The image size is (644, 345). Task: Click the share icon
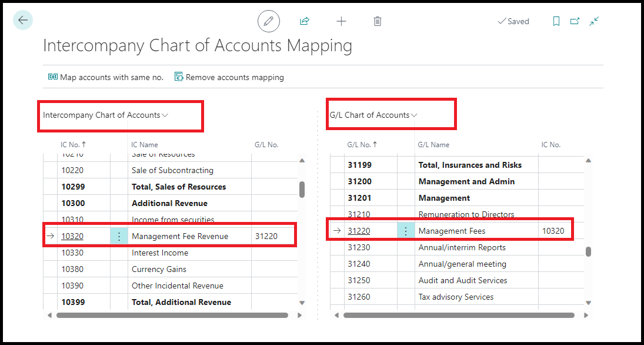[305, 21]
